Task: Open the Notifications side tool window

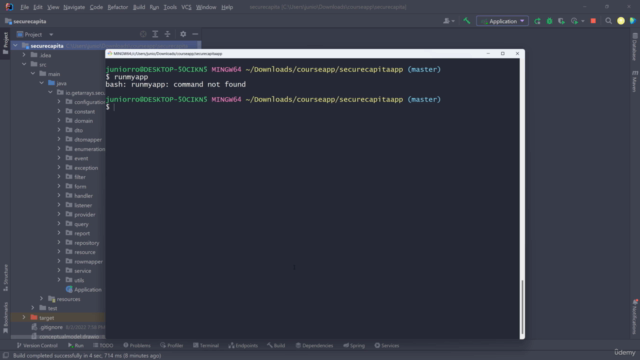Action: point(634,317)
